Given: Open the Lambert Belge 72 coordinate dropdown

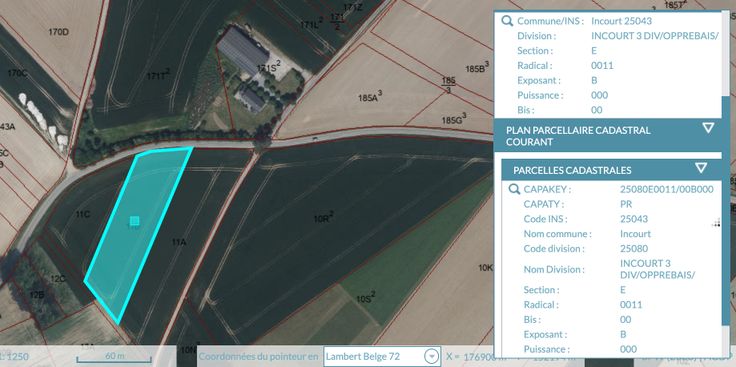Looking at the screenshot, I should (x=433, y=356).
